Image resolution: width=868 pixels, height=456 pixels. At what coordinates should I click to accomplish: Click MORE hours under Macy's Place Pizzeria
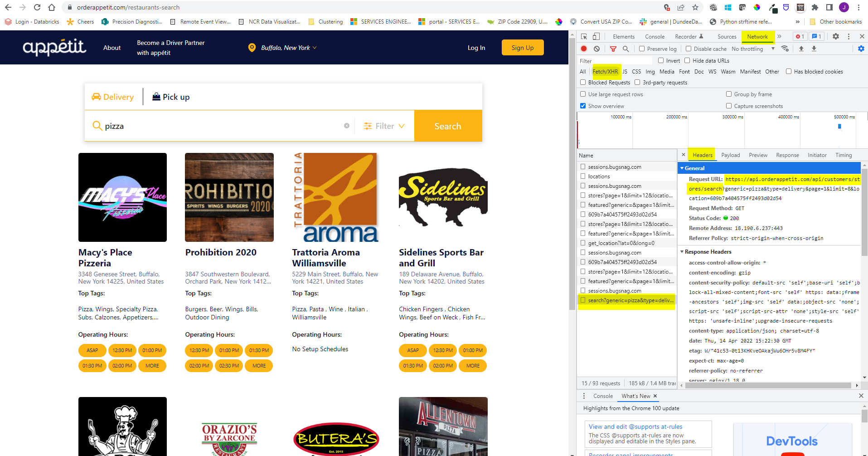tap(152, 366)
